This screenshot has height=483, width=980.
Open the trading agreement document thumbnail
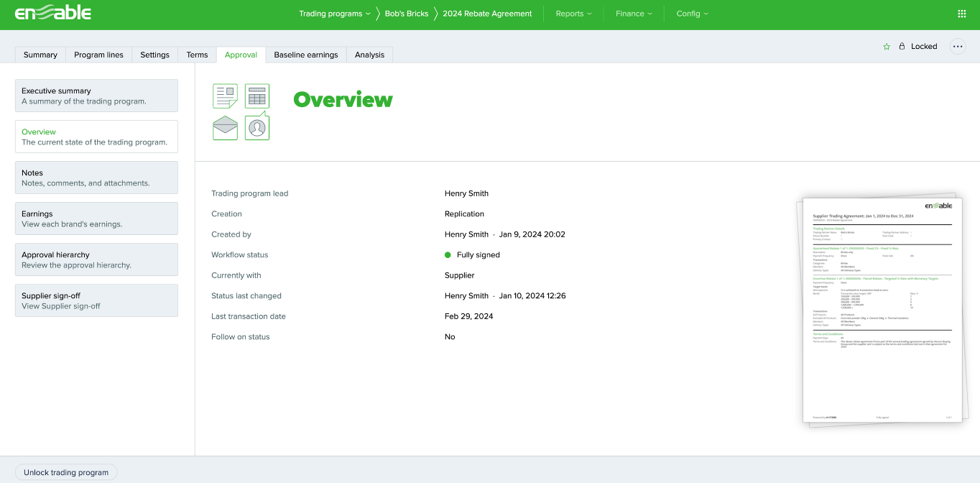(882, 310)
